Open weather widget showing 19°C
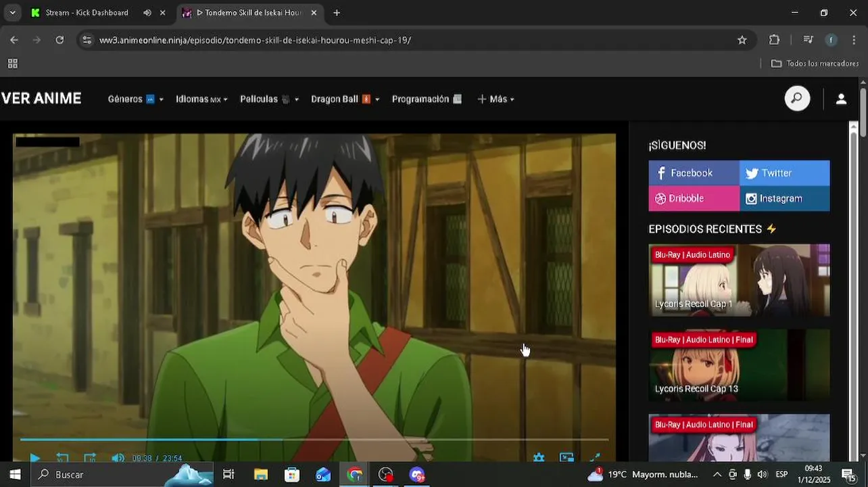This screenshot has width=868, height=487. point(642,475)
